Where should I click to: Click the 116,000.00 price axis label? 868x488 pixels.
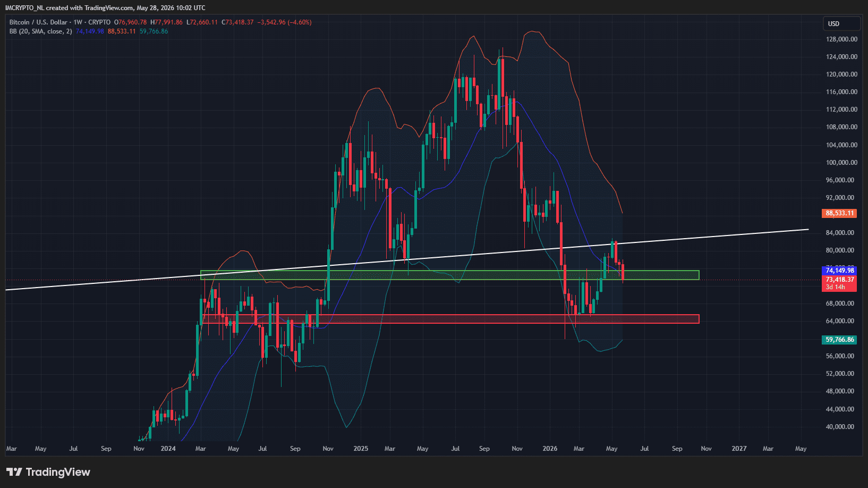(841, 92)
